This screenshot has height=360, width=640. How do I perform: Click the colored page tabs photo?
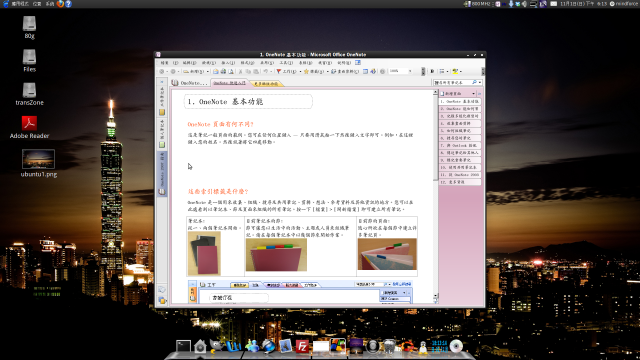pos(387,254)
